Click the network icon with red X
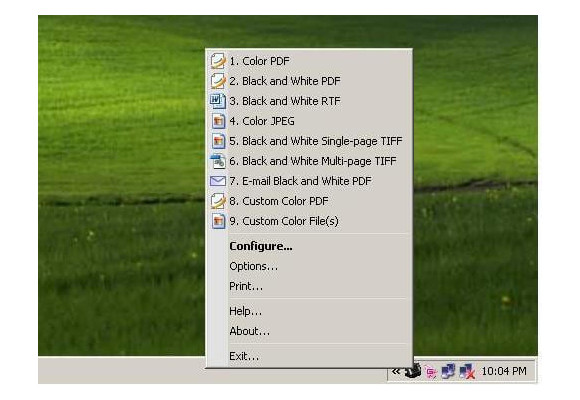This screenshot has height=400, width=580. coord(467,371)
